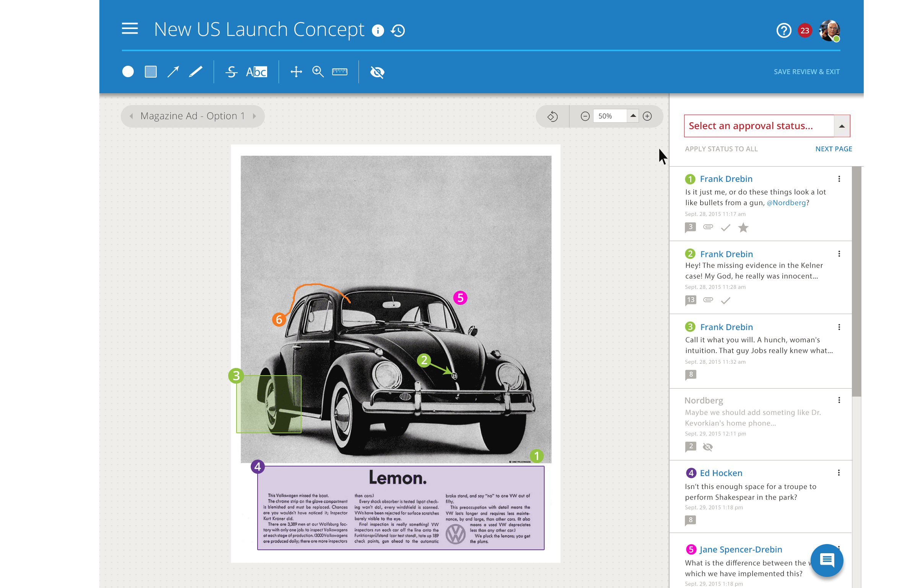The image size is (905, 588).
Task: Select the circle annotation tool
Action: pos(128,72)
